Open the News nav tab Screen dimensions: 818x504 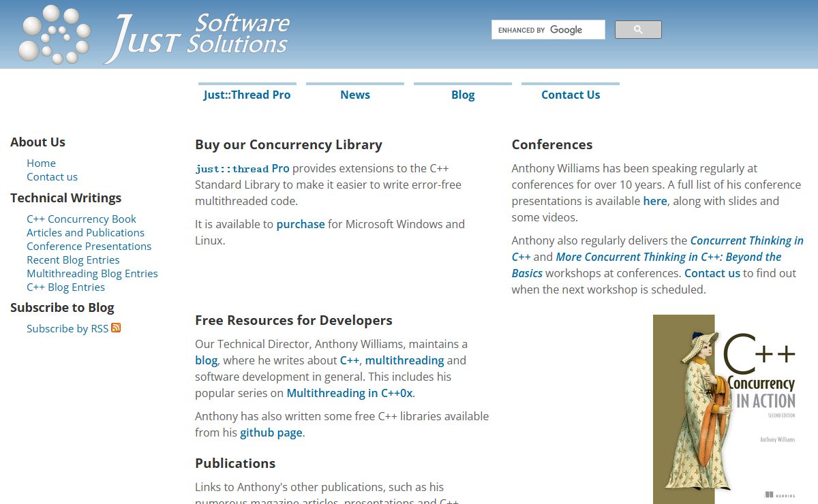click(355, 95)
